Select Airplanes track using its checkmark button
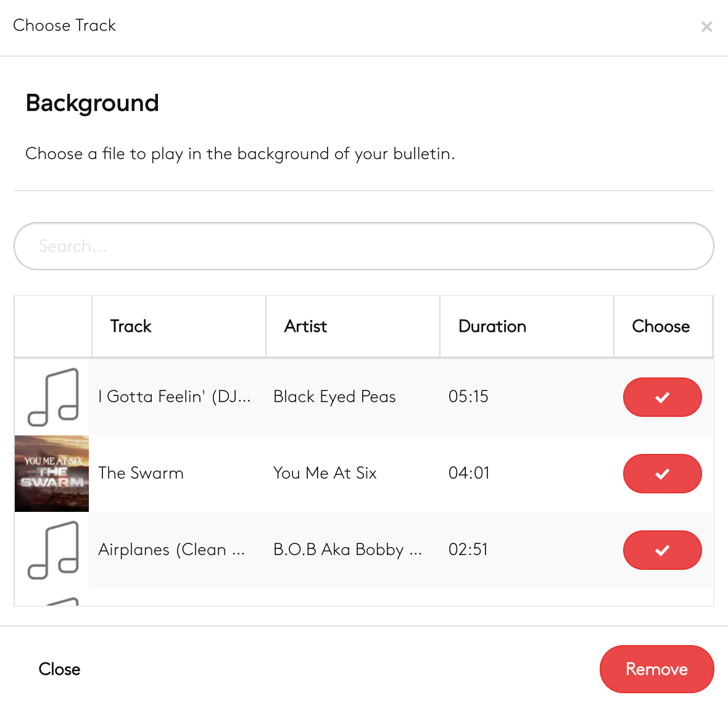Screen dimensions: 728x708 tap(662, 550)
